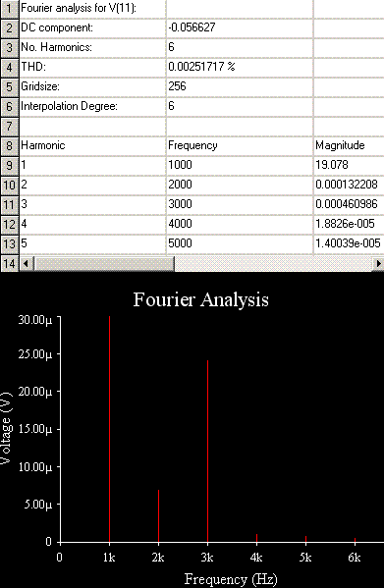Select row header 1
The width and height of the screenshot is (384, 588).
pyautogui.click(x=9, y=8)
